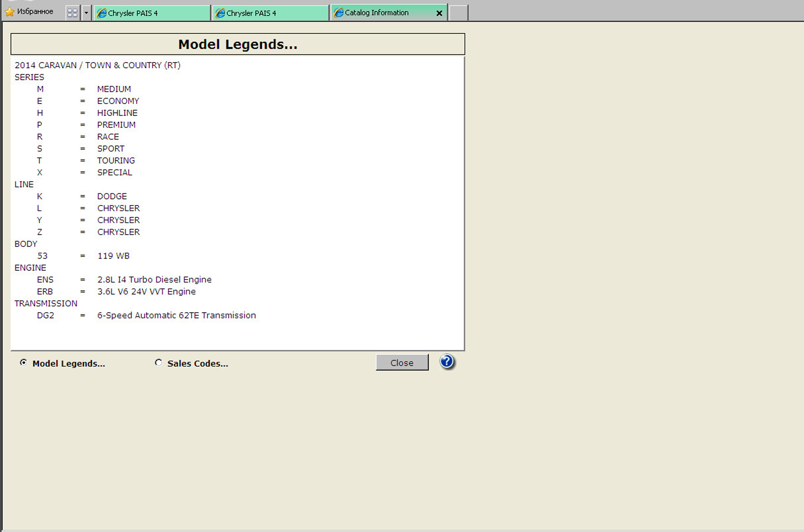Open help with the blue question mark icon
The height and width of the screenshot is (532, 804).
click(x=447, y=362)
